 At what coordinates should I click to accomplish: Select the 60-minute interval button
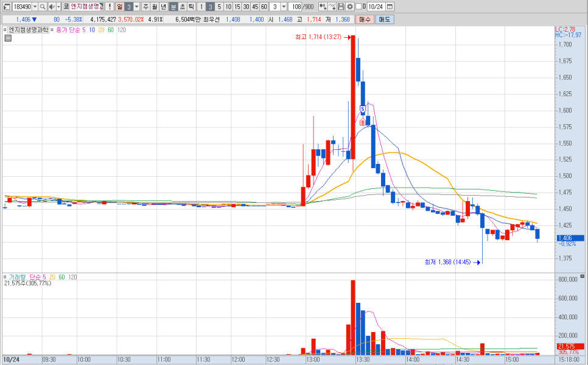point(264,7)
